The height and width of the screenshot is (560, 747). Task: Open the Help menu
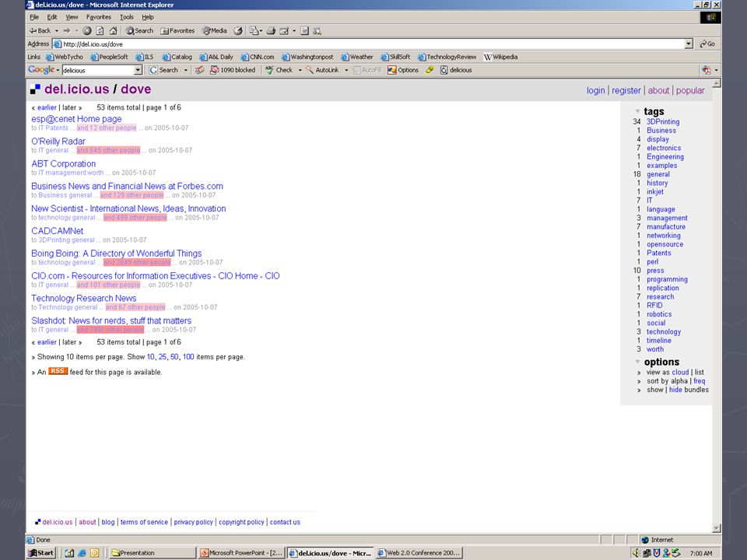148,17
